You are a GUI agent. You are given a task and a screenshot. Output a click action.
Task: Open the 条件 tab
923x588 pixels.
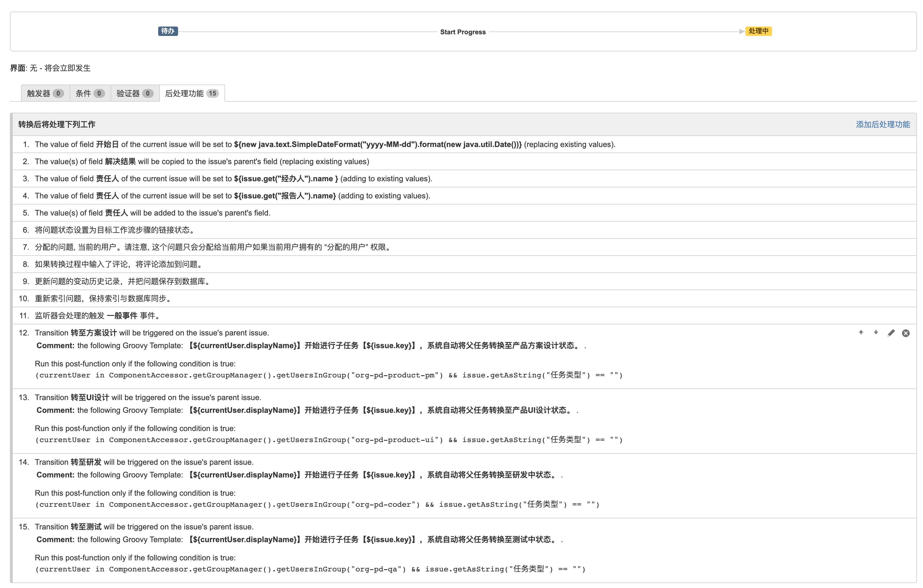click(90, 93)
